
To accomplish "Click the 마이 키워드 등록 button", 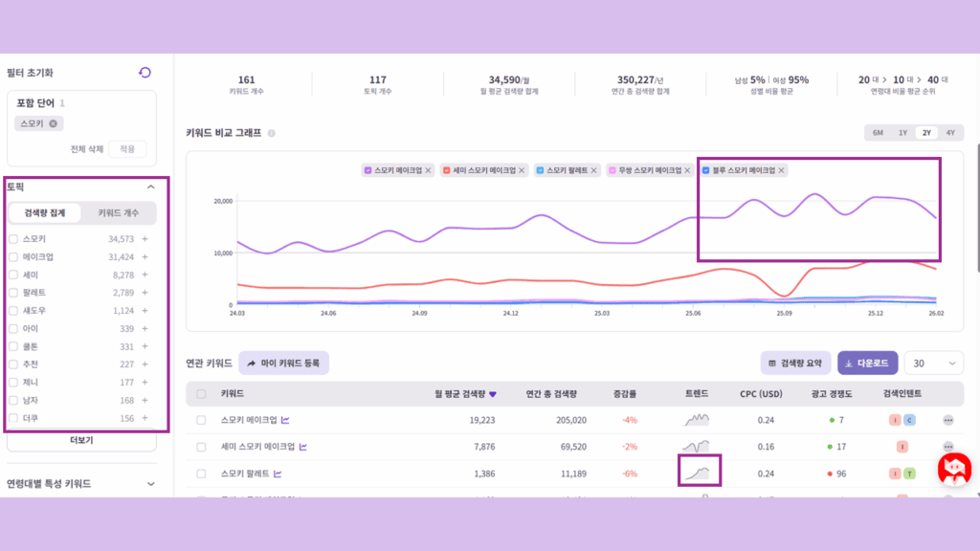I will click(x=283, y=364).
